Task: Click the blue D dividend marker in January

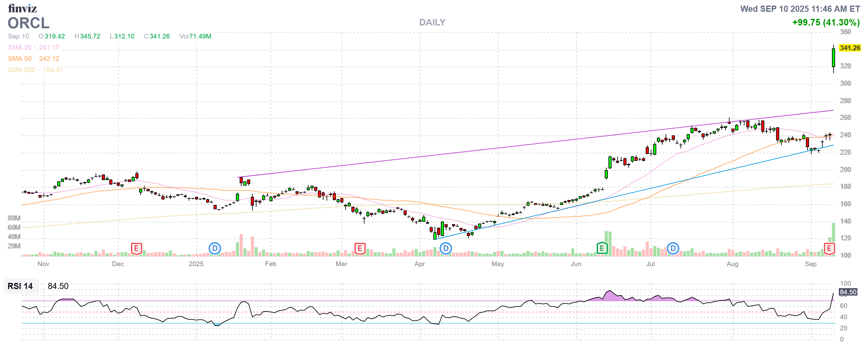Action: pyautogui.click(x=214, y=249)
